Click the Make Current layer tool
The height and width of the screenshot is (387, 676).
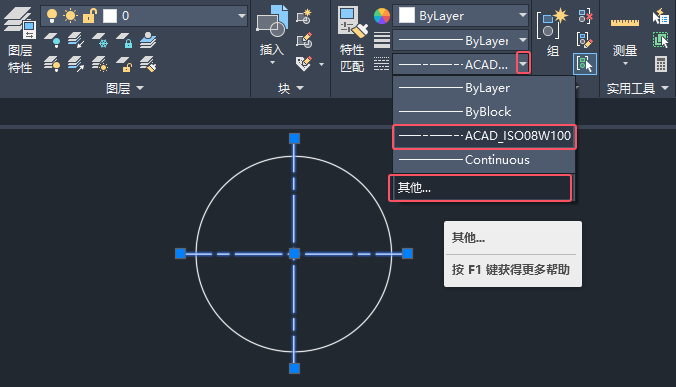pos(148,40)
